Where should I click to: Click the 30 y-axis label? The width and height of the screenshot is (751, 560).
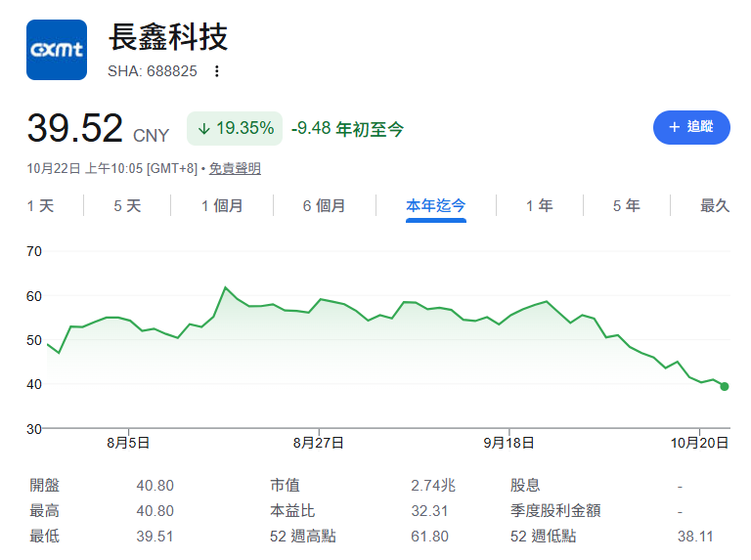click(34, 429)
